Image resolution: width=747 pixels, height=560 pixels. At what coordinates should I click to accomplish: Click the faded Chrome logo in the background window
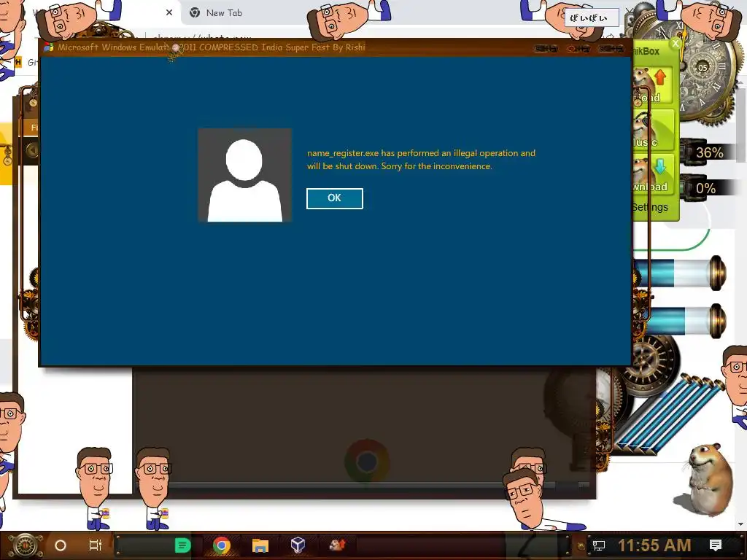point(367,462)
